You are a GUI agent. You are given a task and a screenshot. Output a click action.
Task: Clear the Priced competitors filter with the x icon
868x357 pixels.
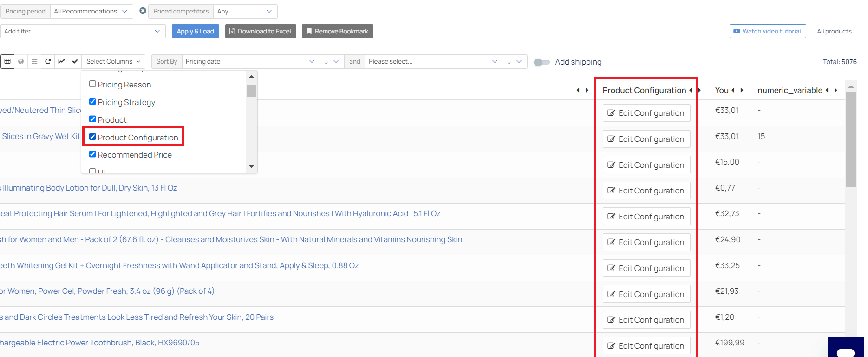pyautogui.click(x=143, y=11)
